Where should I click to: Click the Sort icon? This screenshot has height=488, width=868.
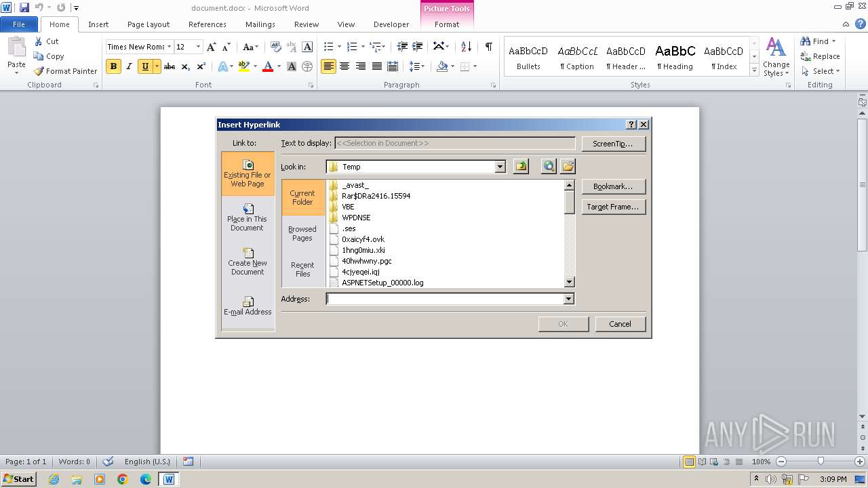pyautogui.click(x=466, y=47)
